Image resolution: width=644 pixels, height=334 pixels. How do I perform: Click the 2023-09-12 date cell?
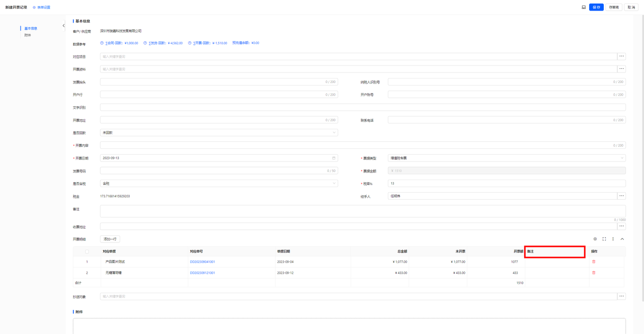(313, 273)
